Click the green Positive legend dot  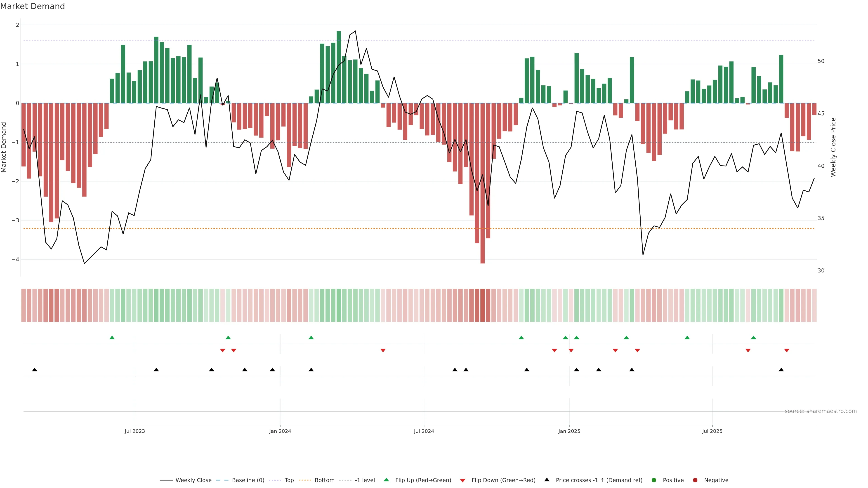(x=654, y=480)
